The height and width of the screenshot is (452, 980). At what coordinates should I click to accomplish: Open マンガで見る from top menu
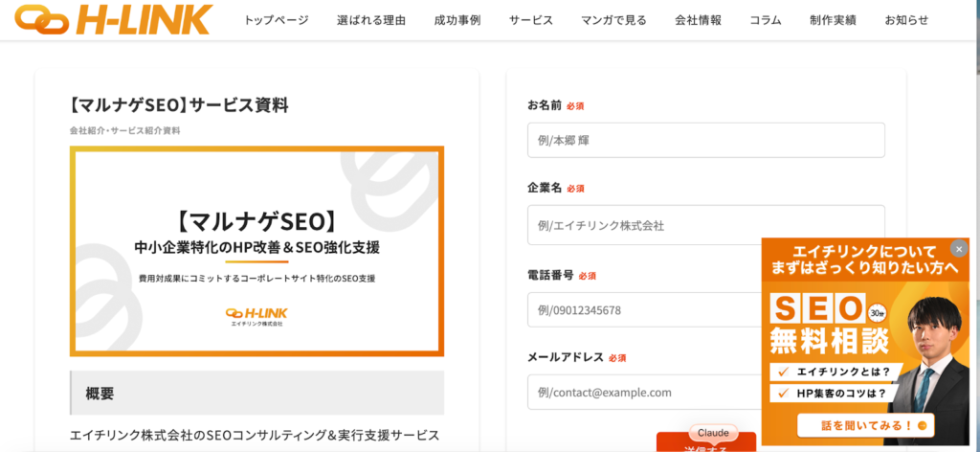[x=613, y=20]
